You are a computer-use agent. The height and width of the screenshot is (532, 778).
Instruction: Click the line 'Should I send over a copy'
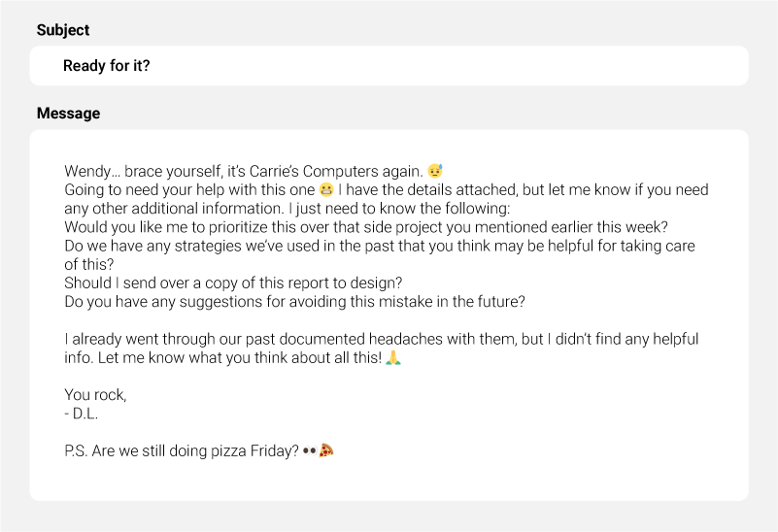click(233, 283)
